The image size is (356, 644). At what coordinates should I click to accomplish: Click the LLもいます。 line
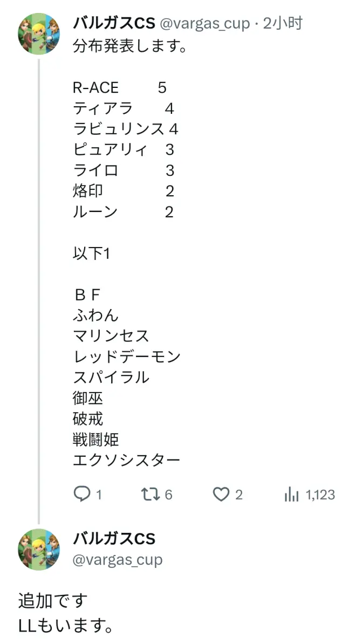66,626
